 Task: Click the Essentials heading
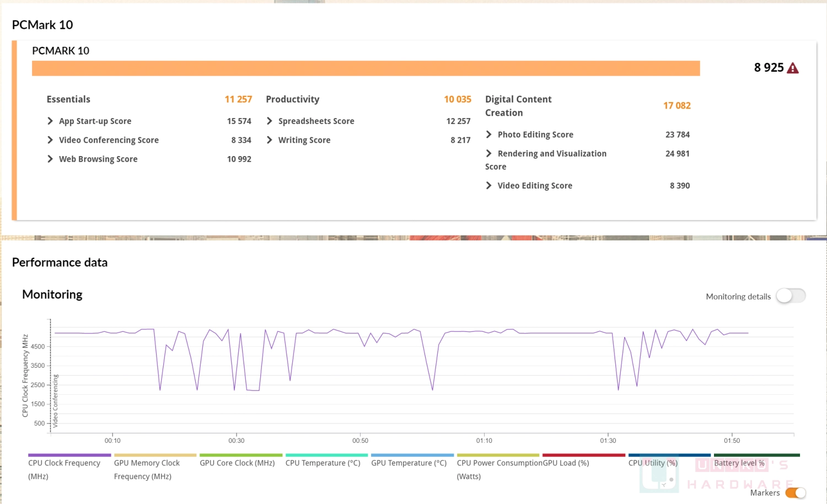[x=68, y=99]
